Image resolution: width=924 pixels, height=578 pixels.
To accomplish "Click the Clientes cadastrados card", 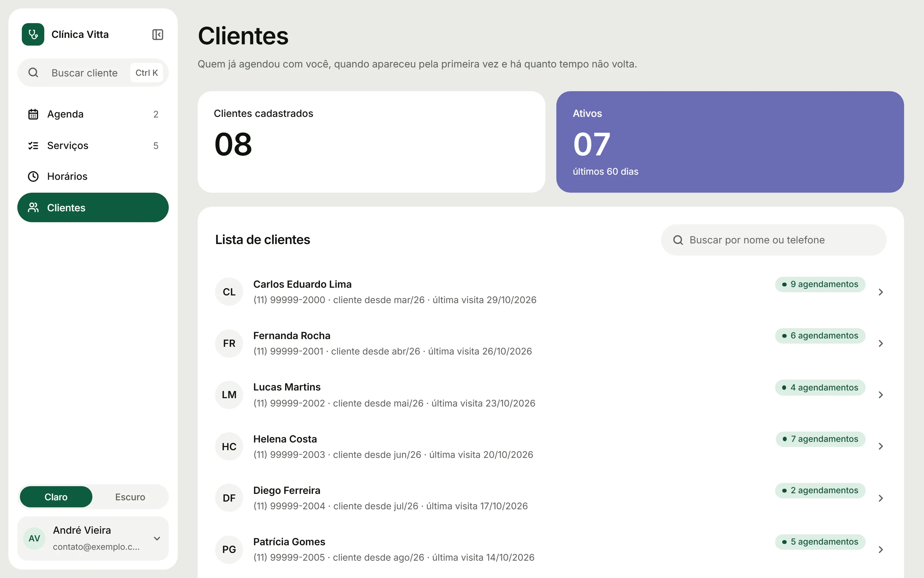I will (371, 142).
